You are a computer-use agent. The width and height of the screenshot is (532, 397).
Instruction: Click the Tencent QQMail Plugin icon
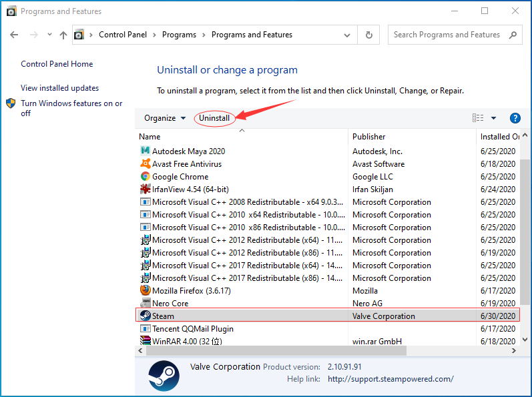pos(146,328)
